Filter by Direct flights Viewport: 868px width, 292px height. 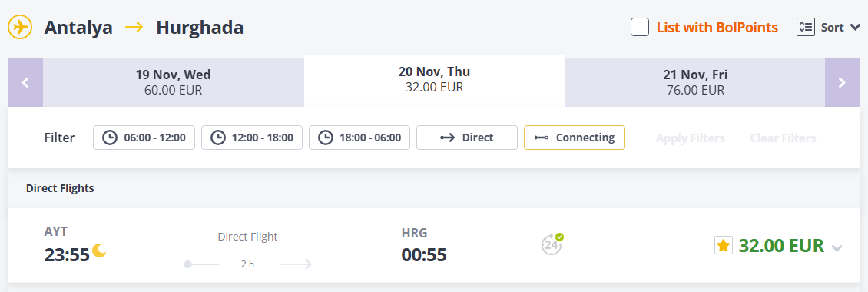tap(467, 138)
